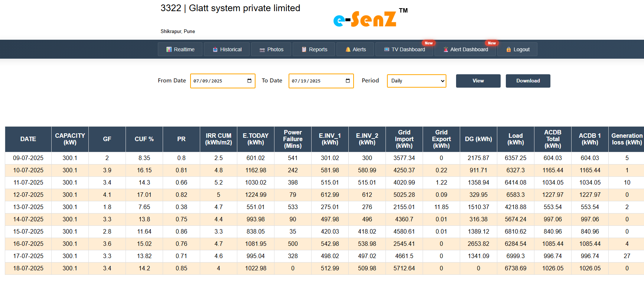Open From Date calendar picker icon
644x293 pixels.
pyautogui.click(x=249, y=81)
